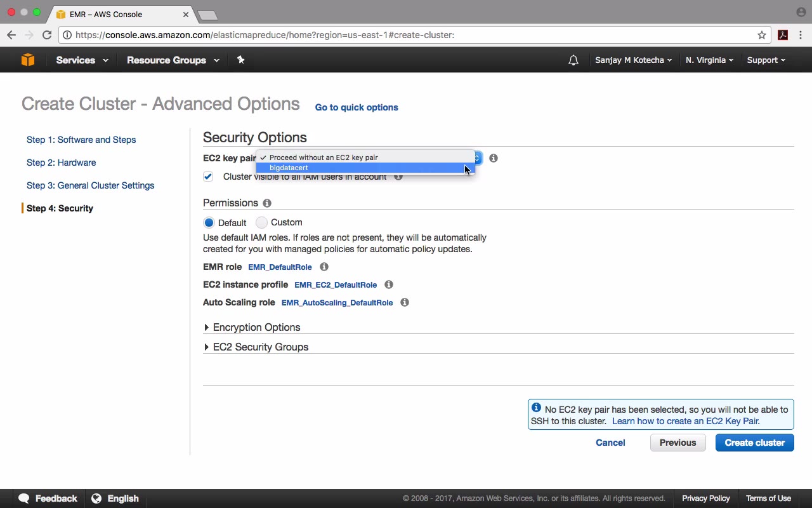Open the notifications bell icon

tap(573, 60)
